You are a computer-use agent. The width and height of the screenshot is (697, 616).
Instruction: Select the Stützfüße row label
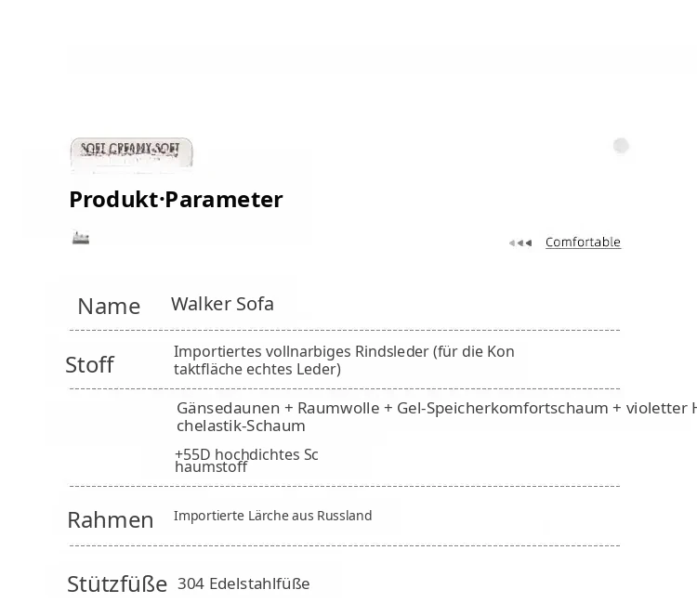pos(117,584)
